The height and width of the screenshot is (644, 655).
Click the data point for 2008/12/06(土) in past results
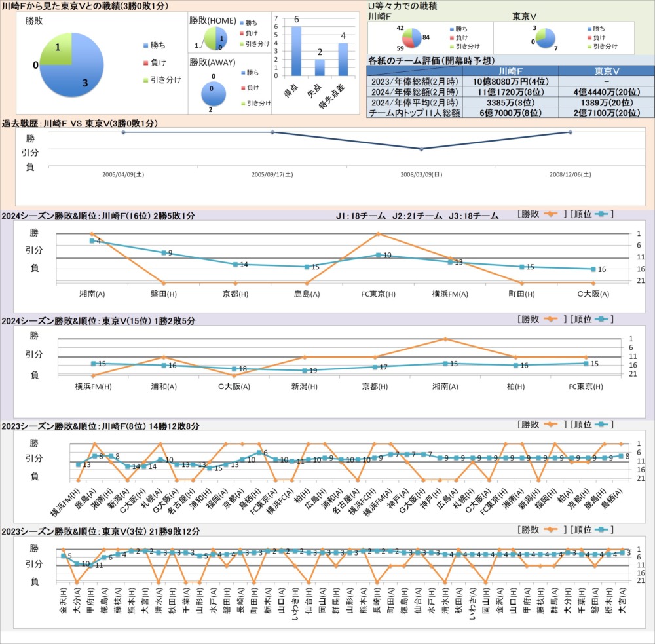pyautogui.click(x=571, y=132)
